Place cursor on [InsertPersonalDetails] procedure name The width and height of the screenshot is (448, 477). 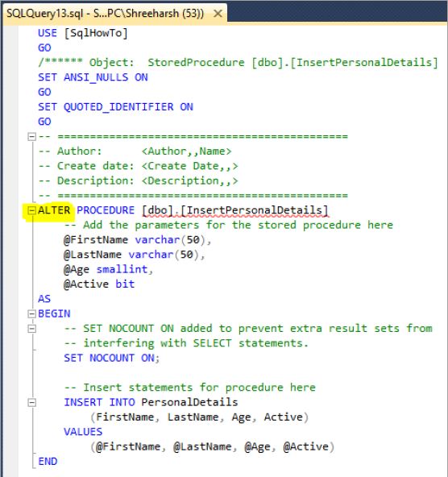pos(255,210)
